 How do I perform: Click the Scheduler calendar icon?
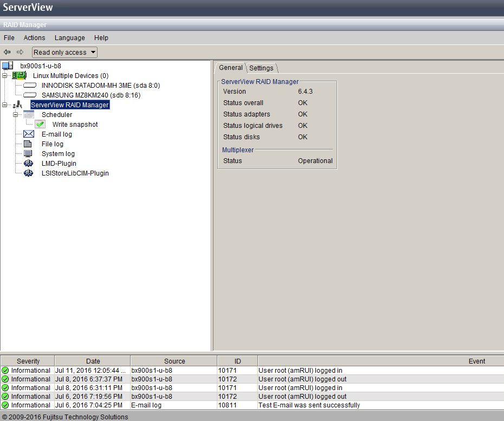(x=29, y=115)
